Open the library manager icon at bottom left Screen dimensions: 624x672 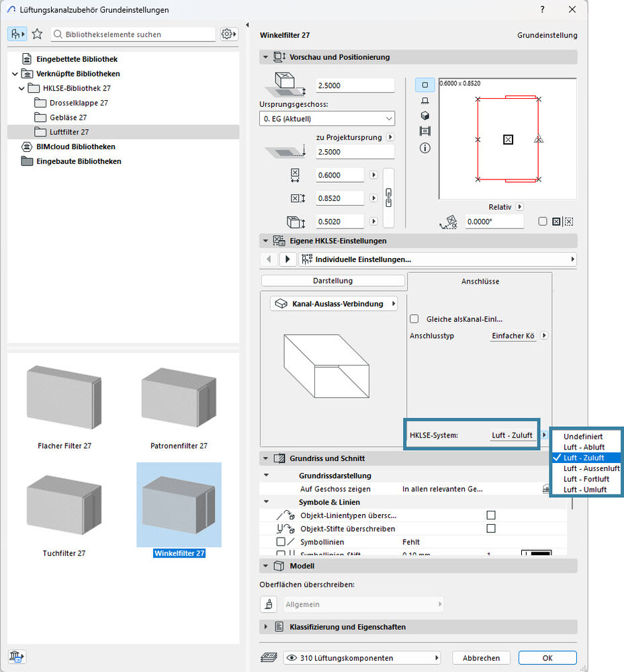16,656
